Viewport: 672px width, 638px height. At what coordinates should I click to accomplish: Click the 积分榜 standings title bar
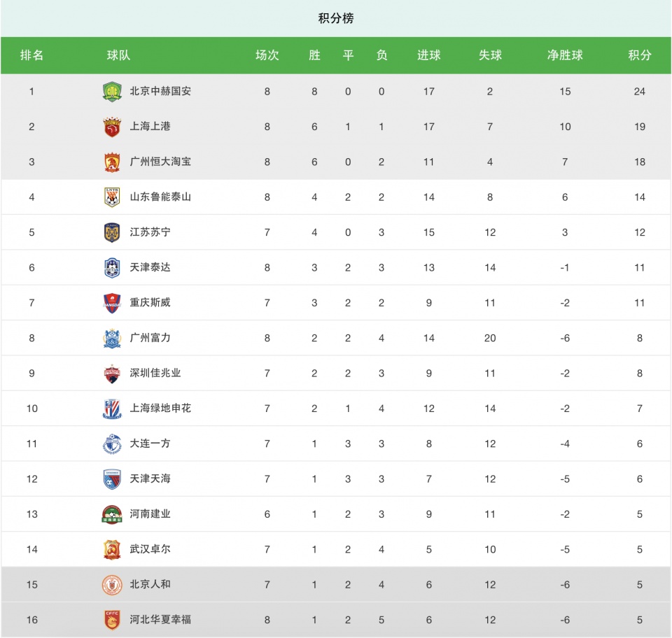336,18
